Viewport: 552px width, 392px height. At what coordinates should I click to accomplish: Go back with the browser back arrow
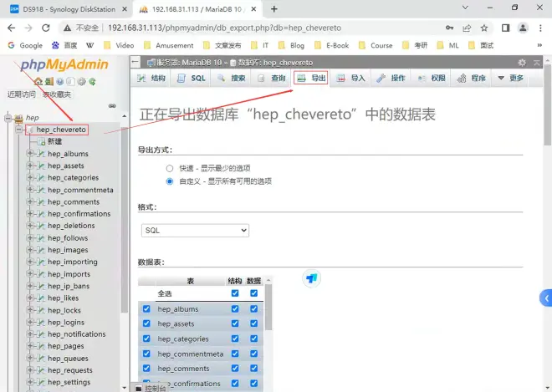point(11,28)
